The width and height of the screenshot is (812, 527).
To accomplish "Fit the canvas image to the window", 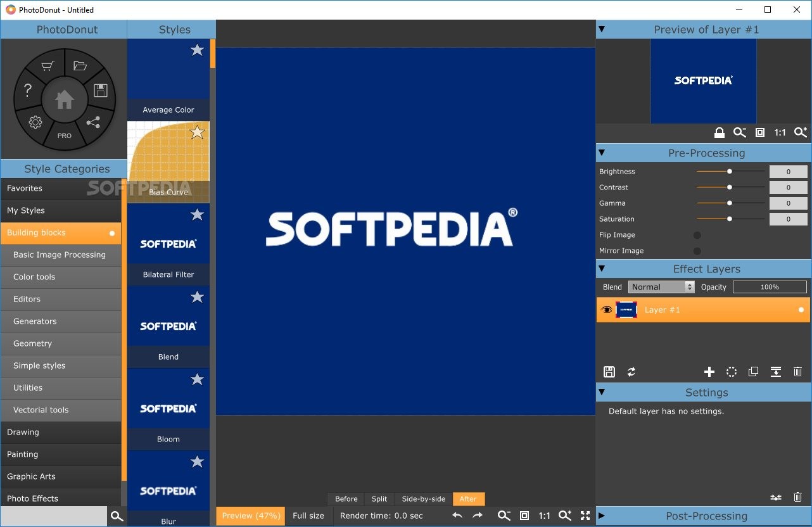I will click(x=524, y=516).
